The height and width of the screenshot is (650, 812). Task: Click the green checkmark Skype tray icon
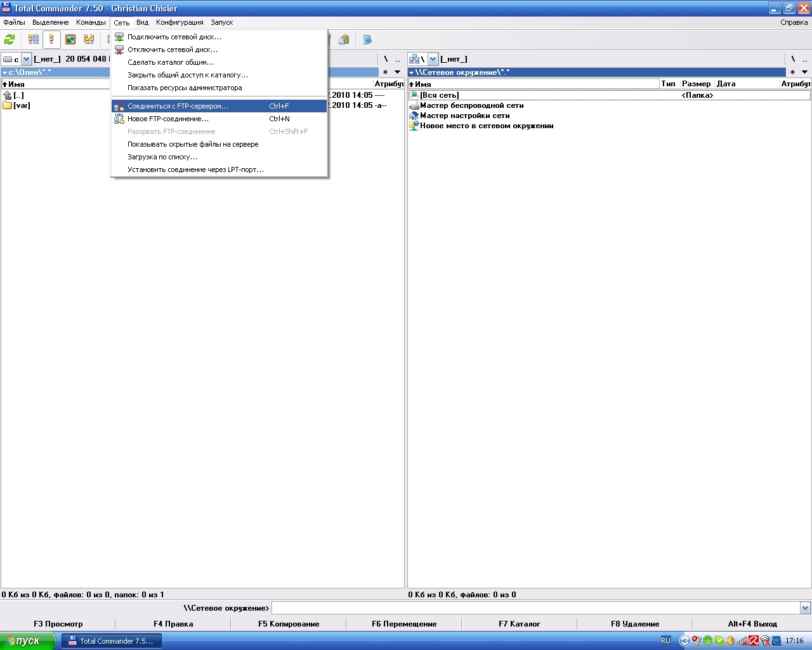click(x=719, y=640)
